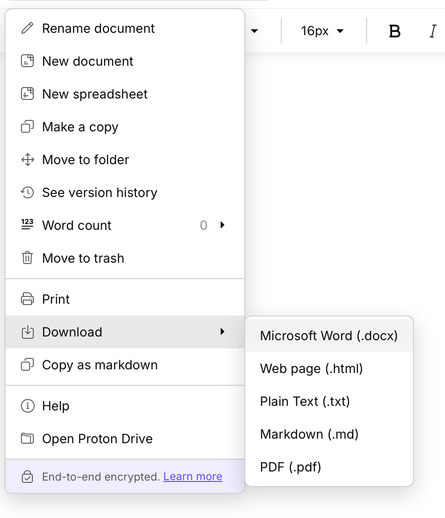Click the version history clock icon
The width and height of the screenshot is (445, 518).
click(27, 192)
